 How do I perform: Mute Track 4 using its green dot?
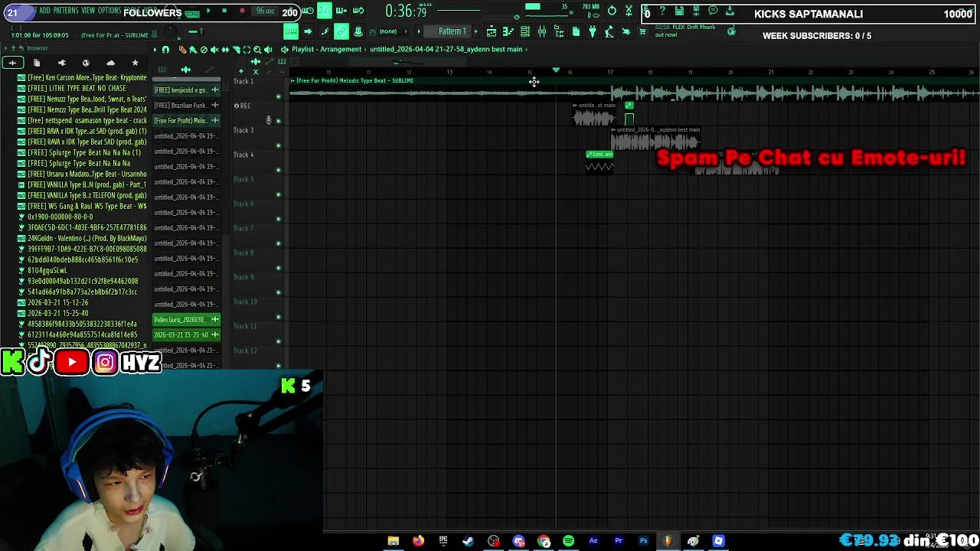click(278, 170)
